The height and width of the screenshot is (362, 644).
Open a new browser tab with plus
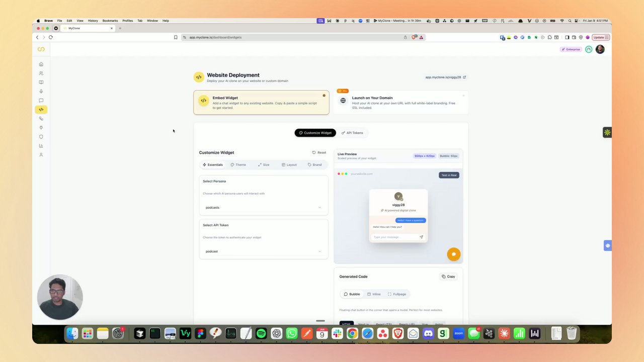tap(120, 28)
